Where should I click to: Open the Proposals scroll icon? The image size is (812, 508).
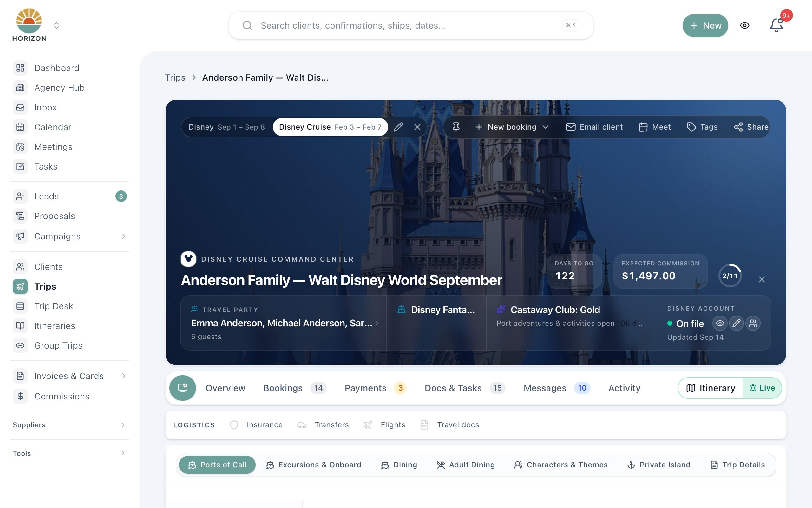(x=21, y=216)
